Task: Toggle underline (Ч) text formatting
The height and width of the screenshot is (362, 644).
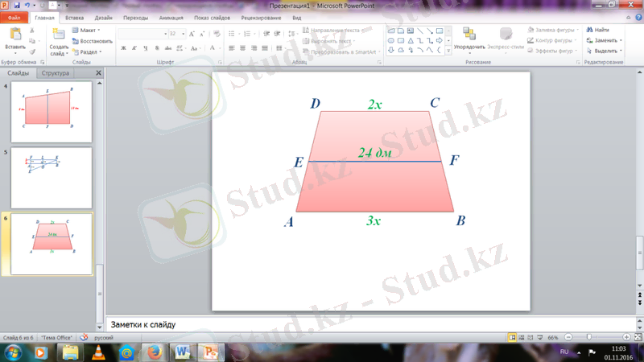Action: [x=147, y=48]
